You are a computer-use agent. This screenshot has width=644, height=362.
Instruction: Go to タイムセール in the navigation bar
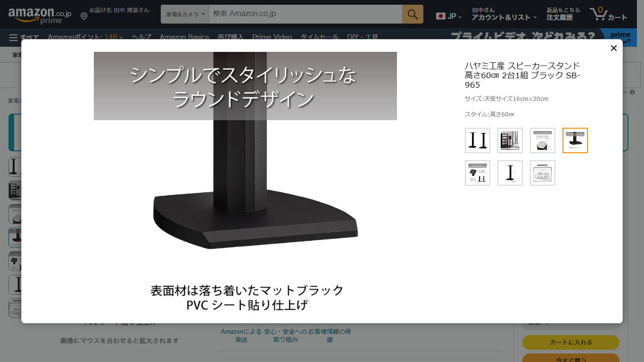point(320,37)
